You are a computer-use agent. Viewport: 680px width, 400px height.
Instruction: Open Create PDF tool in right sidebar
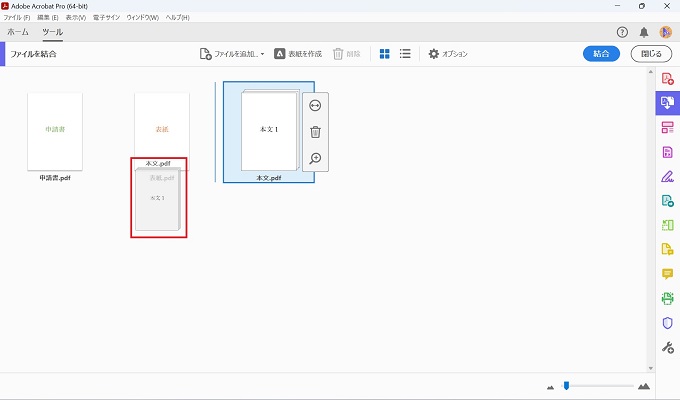(x=667, y=79)
